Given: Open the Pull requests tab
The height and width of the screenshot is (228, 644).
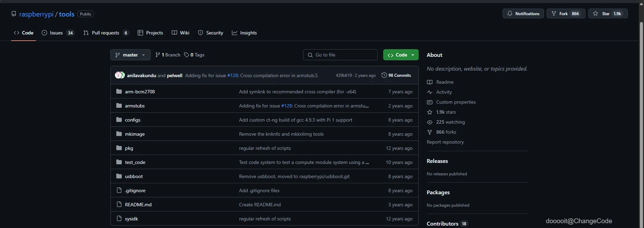Looking at the screenshot, I should [106, 33].
